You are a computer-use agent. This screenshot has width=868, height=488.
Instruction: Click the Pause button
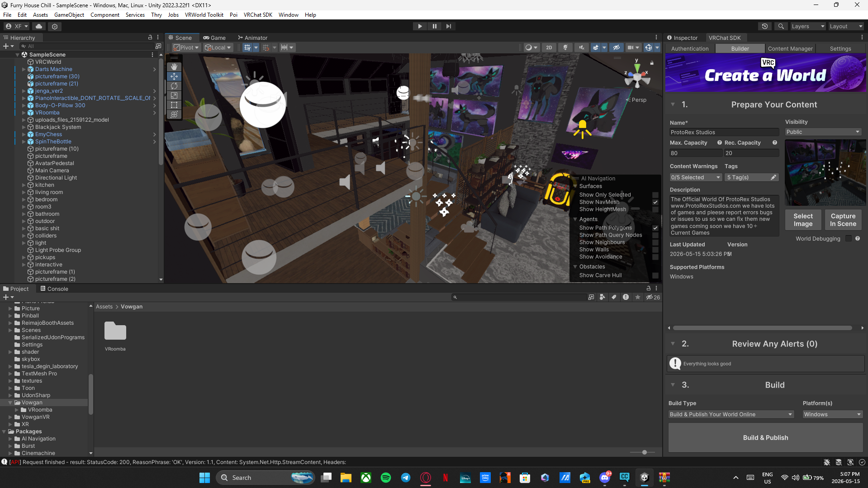434,26
